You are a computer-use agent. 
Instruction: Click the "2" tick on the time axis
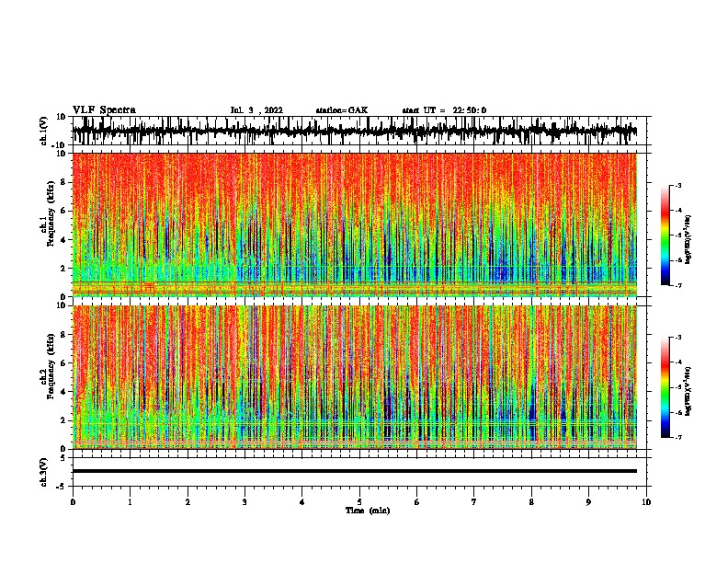188,502
